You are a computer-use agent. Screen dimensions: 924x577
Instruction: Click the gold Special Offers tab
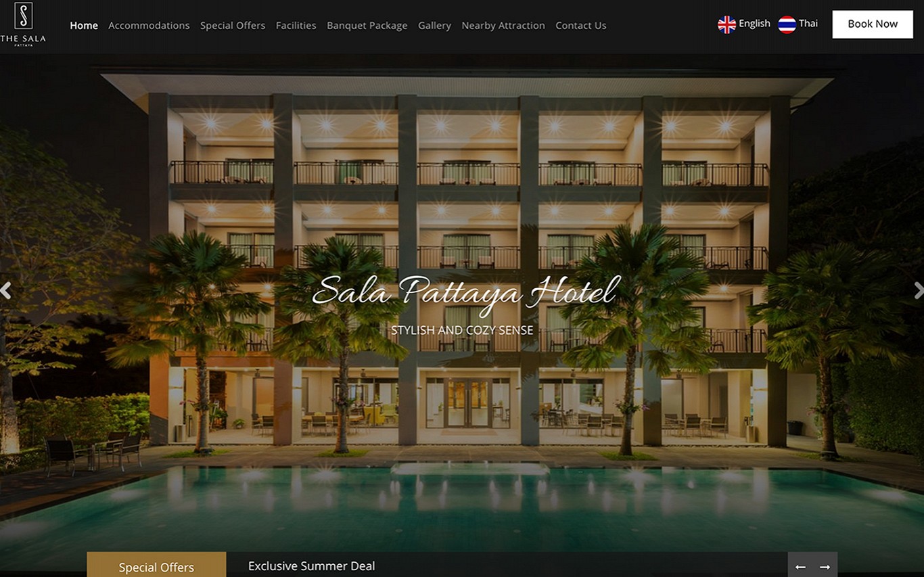coord(156,565)
